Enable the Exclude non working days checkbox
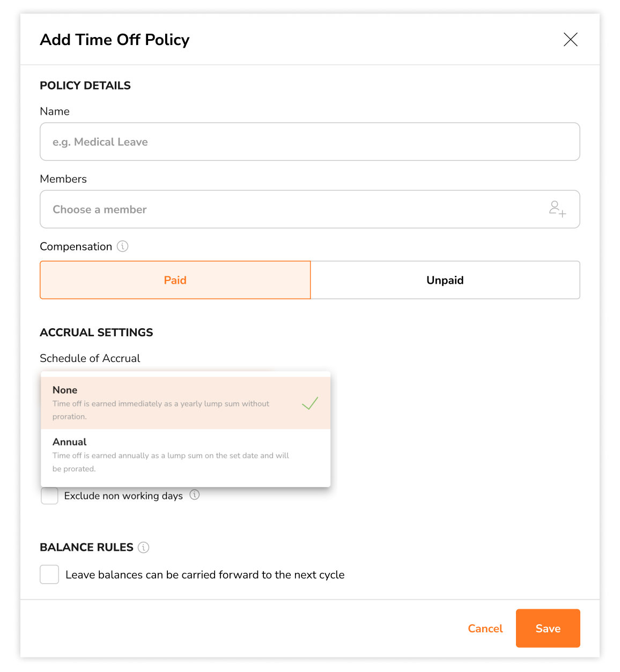 point(50,496)
